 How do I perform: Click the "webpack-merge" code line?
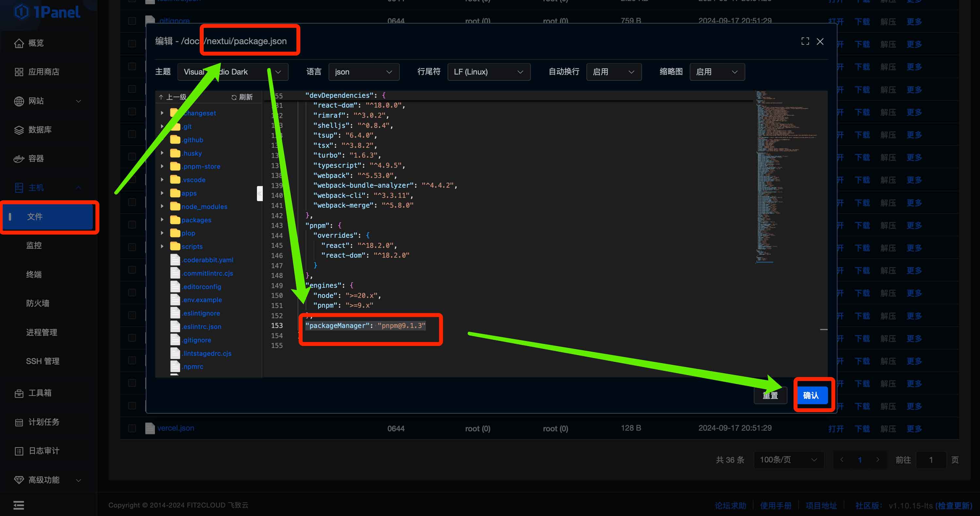pos(363,205)
